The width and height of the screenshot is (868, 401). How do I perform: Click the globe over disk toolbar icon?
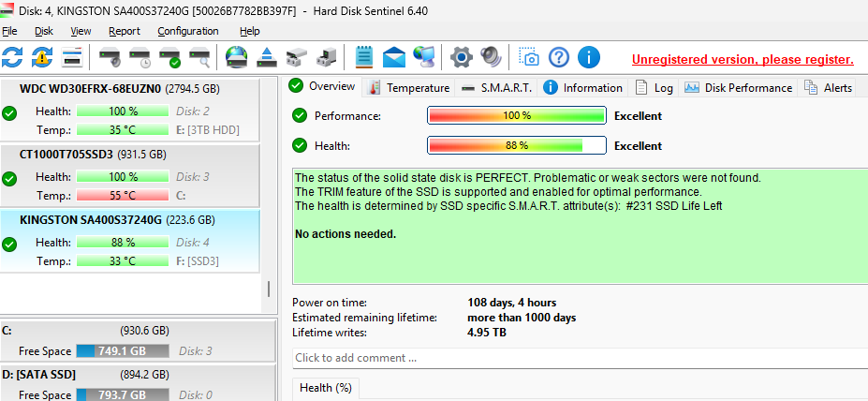coord(237,56)
